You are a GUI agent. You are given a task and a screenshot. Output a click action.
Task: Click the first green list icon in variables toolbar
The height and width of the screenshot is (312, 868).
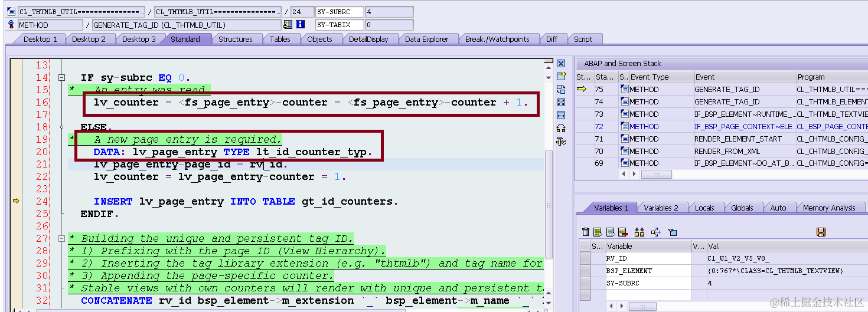(598, 232)
